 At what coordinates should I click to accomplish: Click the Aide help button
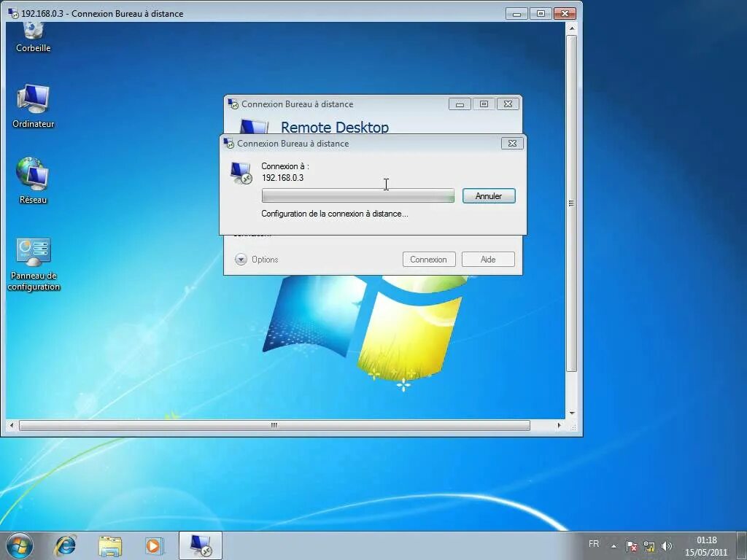(488, 260)
